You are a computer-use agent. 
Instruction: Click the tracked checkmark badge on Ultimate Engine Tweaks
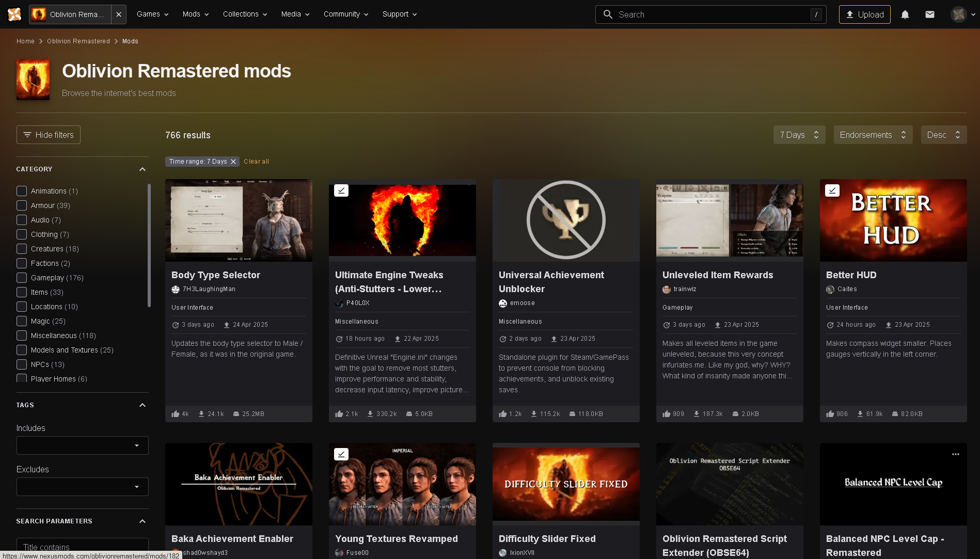pyautogui.click(x=341, y=190)
